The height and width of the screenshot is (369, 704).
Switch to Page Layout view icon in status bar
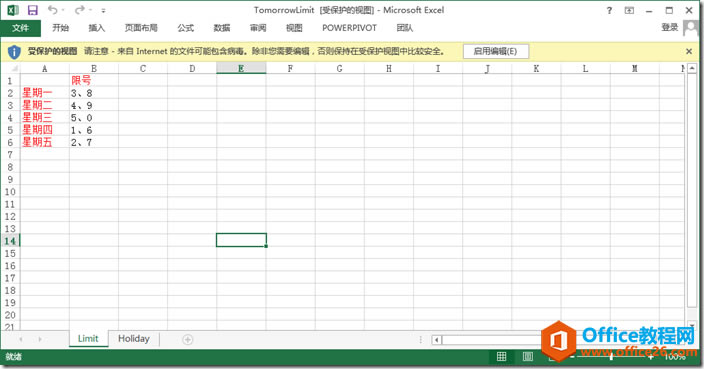point(528,356)
